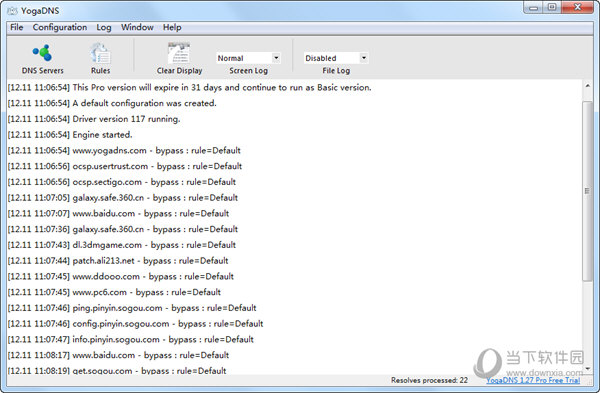Click the Resolves processed: 22 status text
The image size is (600, 393).
pos(429,380)
